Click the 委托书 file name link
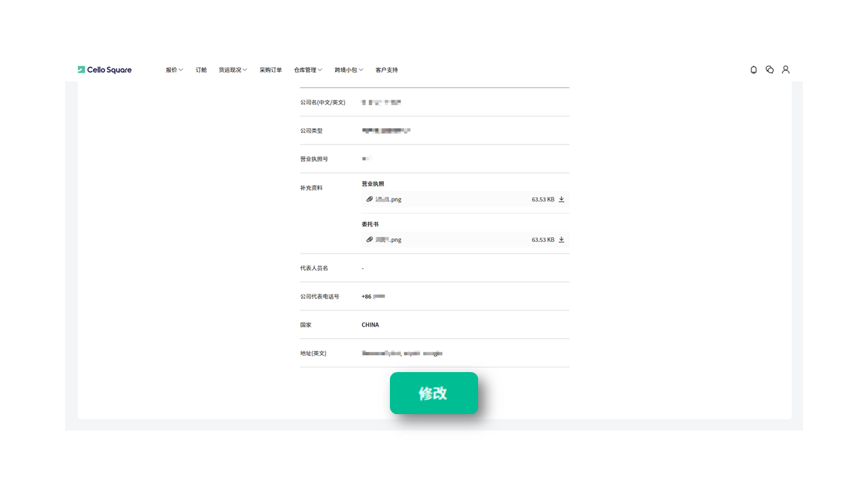The image size is (868, 488). click(389, 239)
